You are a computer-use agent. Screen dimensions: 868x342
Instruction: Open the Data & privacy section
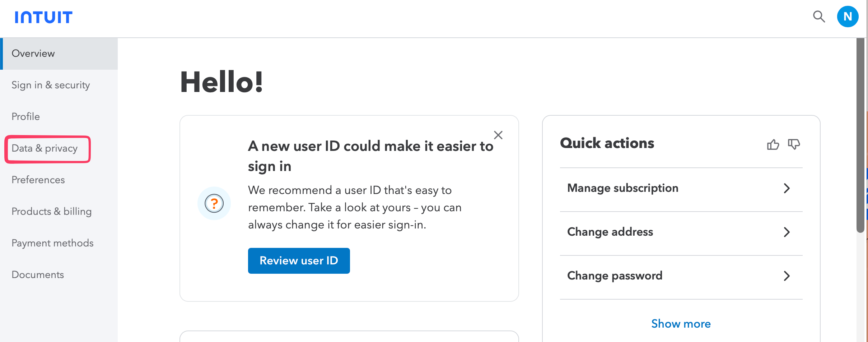[x=45, y=148]
